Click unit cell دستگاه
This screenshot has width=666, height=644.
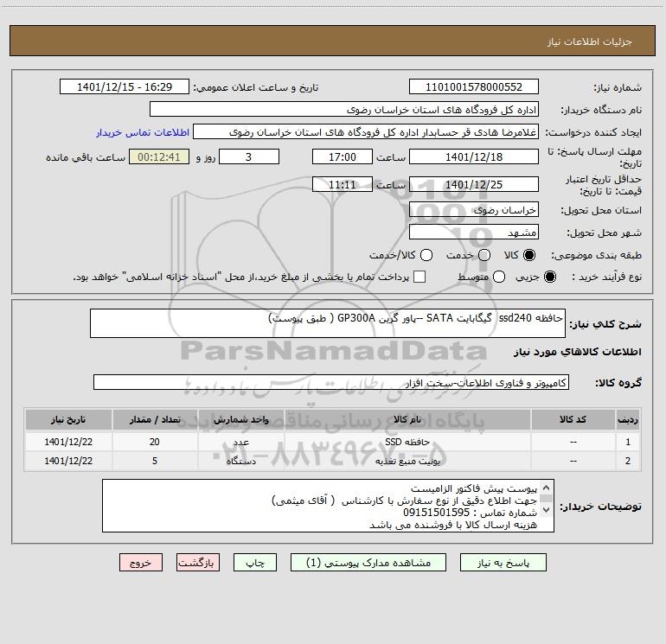pyautogui.click(x=240, y=461)
